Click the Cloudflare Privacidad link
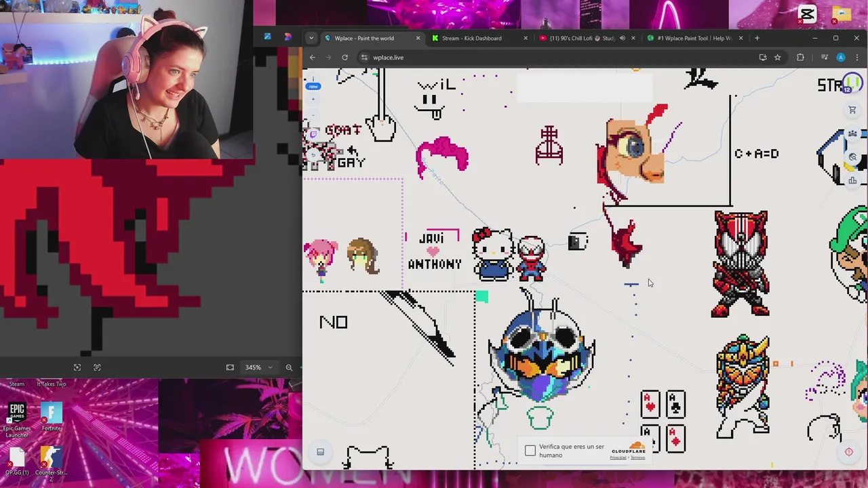Screen dimensions: 868x488 (618, 457)
